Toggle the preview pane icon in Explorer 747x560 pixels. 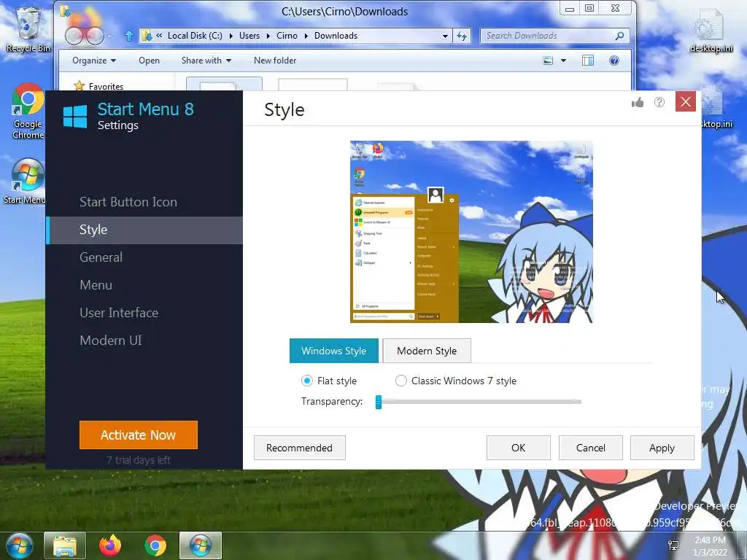[588, 61]
